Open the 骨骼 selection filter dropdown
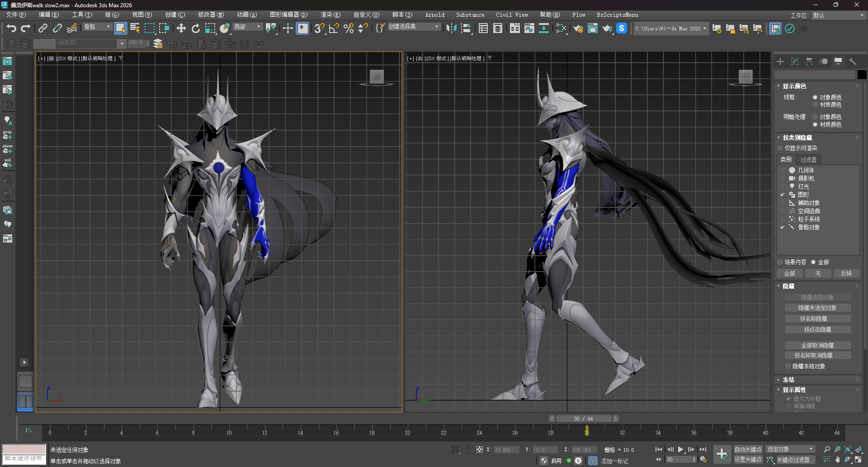Image resolution: width=868 pixels, height=467 pixels. (97, 27)
